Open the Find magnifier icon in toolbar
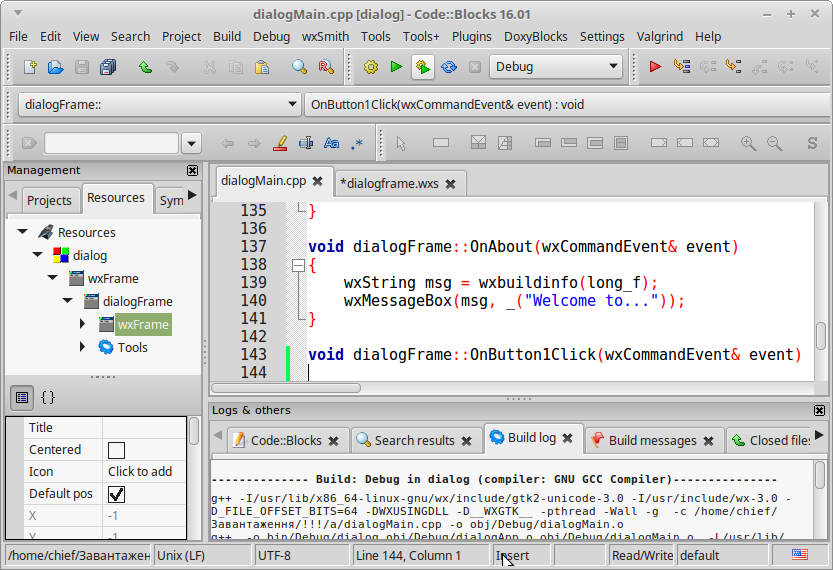This screenshot has width=833, height=570. [x=299, y=67]
